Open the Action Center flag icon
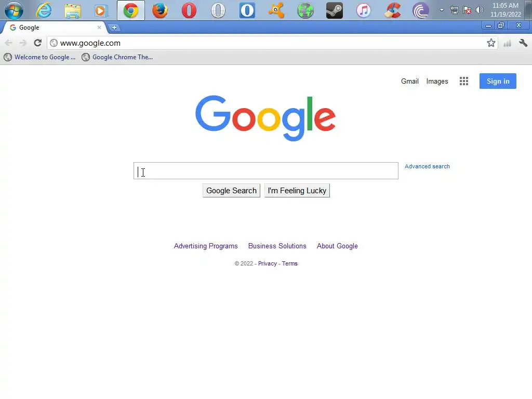 click(467, 10)
